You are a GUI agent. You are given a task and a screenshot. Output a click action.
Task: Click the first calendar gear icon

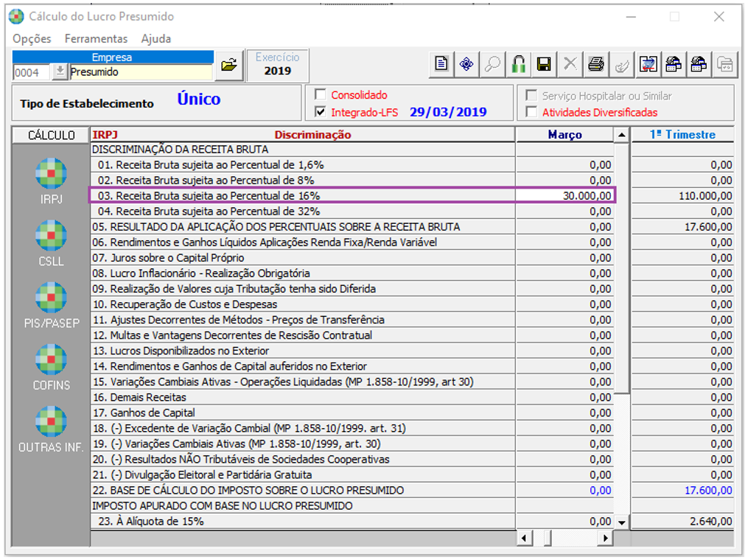673,64
